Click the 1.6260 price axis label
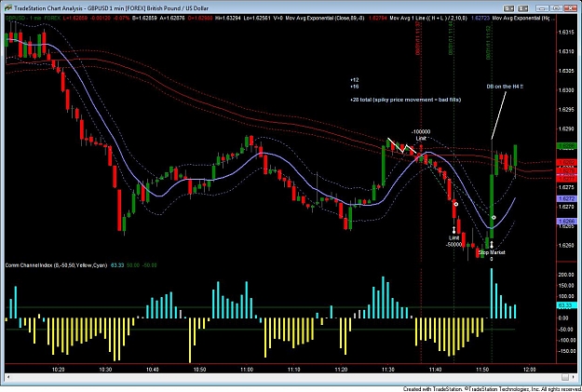Image resolution: width=582 pixels, height=392 pixels. [565, 246]
